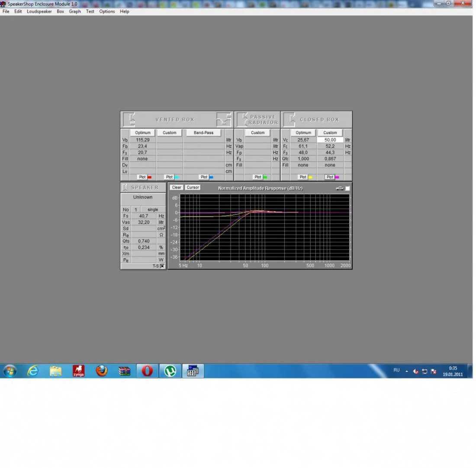Open WinRAR from the taskbar

[124, 371]
